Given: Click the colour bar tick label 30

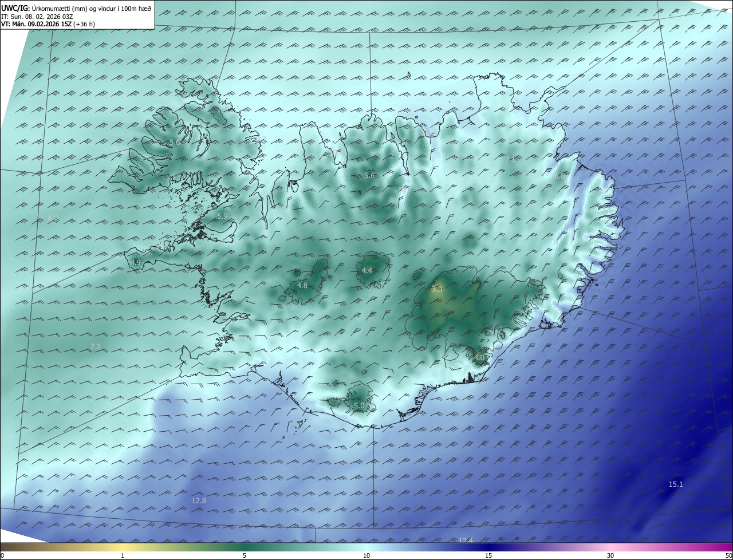Looking at the screenshot, I should tap(610, 555).
